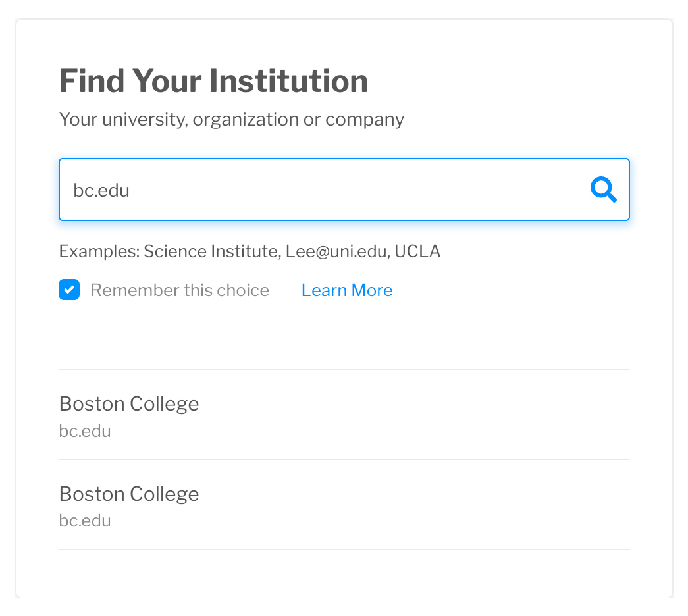Click the "Find Your Institution" heading
Viewport: 688px width, 616px height.
click(213, 81)
